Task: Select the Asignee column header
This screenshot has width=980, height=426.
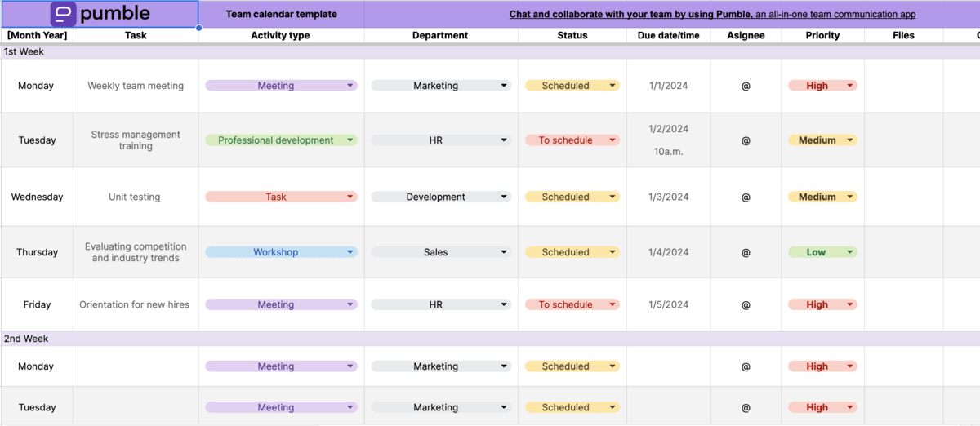Action: (746, 36)
